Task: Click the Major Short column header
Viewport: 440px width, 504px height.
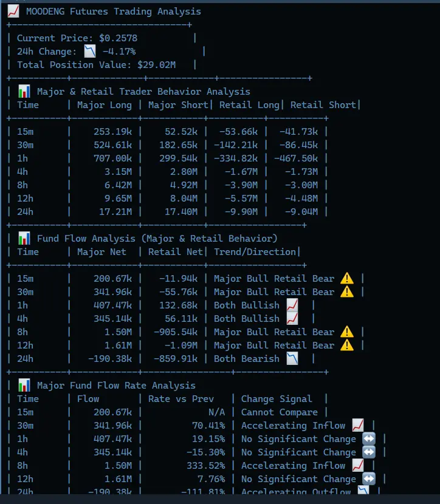Action: [178, 105]
